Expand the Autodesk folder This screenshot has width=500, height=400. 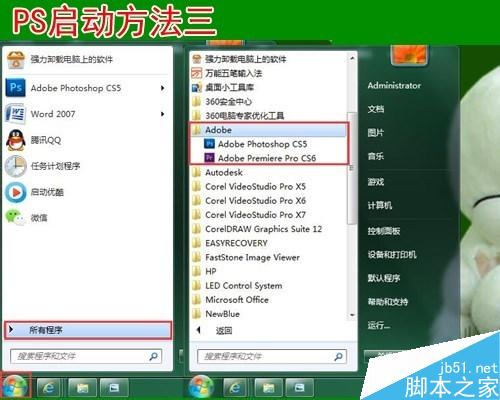269,172
